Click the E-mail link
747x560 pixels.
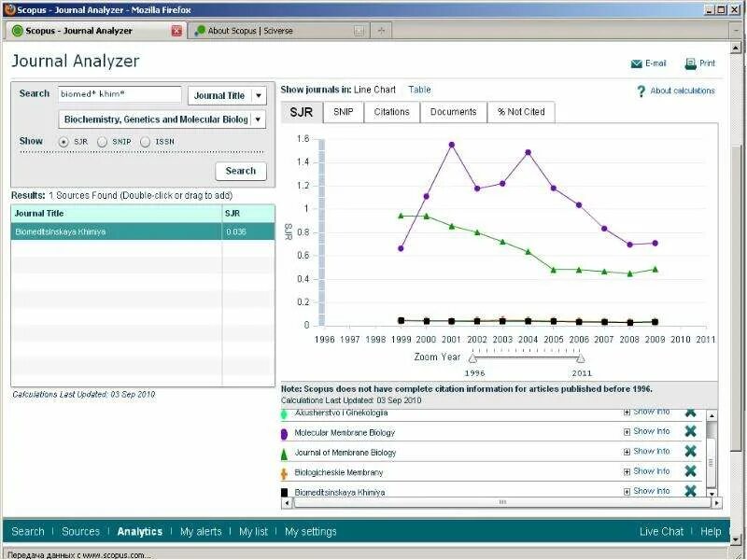coord(655,63)
